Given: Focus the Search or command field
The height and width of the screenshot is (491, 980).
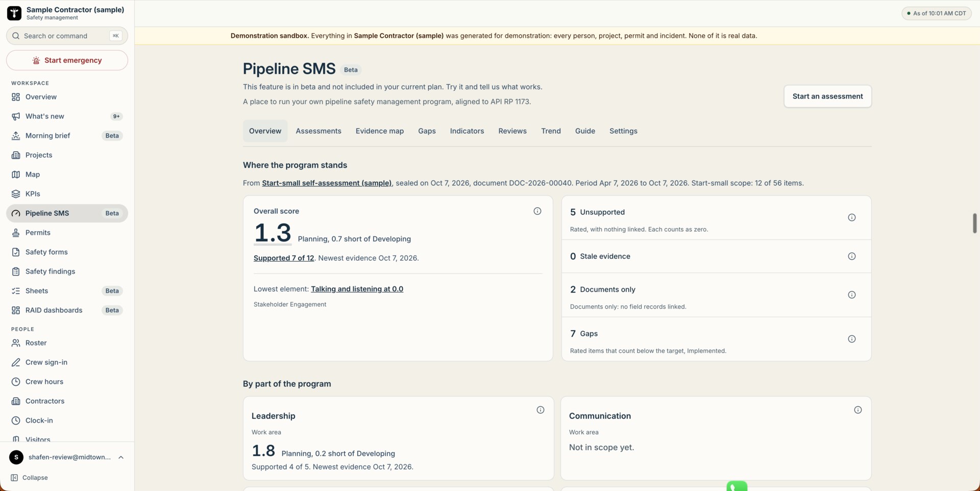Looking at the screenshot, I should click(x=67, y=36).
